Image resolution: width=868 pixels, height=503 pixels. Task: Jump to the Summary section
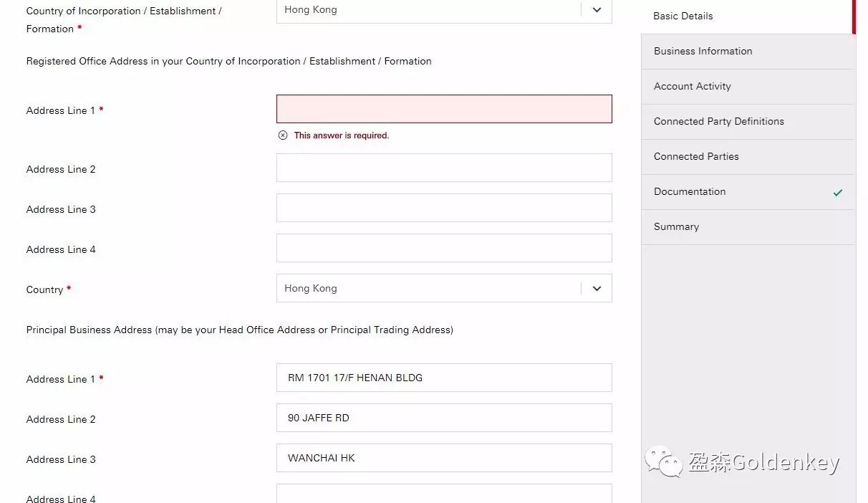coord(676,226)
